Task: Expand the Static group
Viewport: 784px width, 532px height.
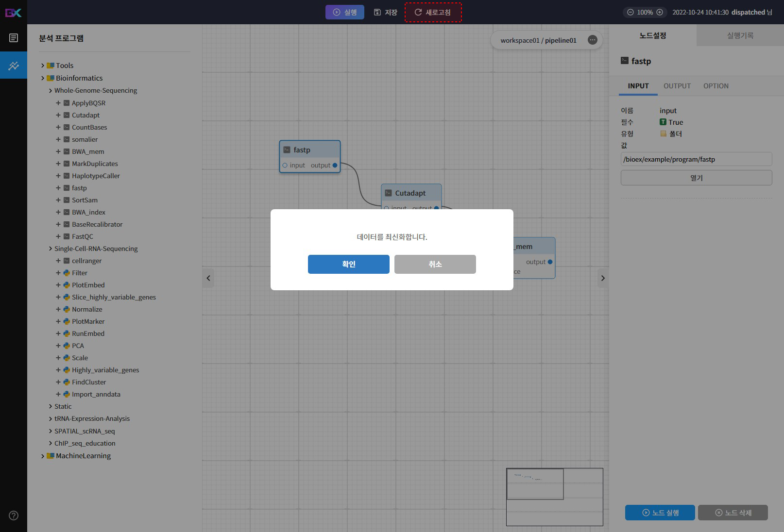Action: click(51, 406)
